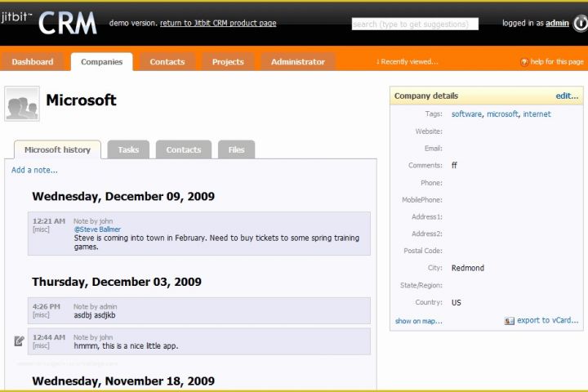Click the Comments value ff
This screenshot has height=392, width=588.
[454, 165]
